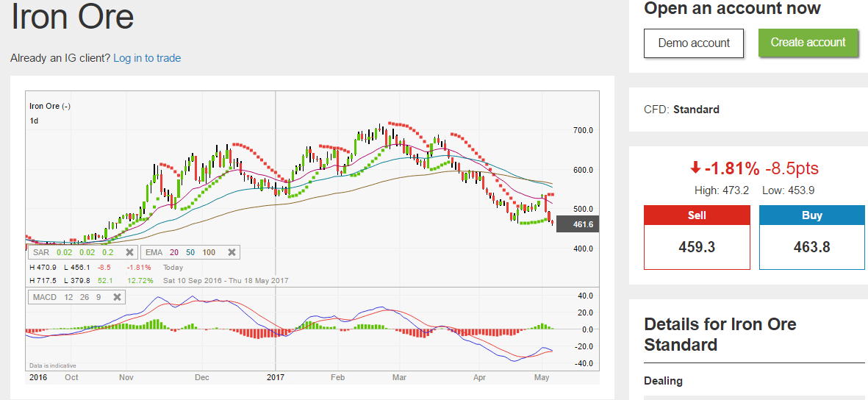Click the EMA 100 period value

209,253
